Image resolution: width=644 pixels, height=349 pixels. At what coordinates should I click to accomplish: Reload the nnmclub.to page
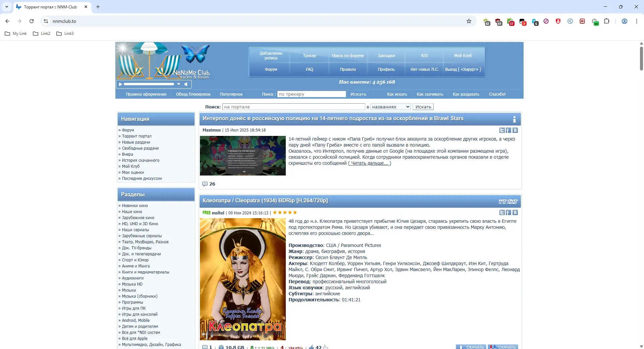pyautogui.click(x=32, y=21)
